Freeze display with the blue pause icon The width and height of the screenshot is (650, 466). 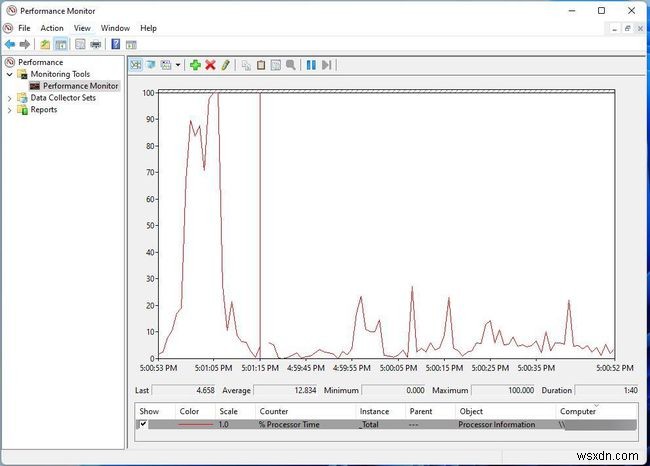(311, 65)
